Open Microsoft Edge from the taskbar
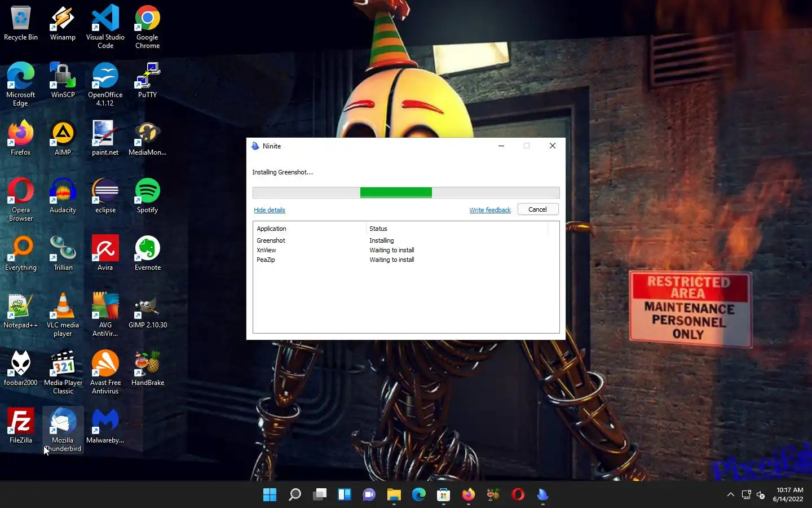The width and height of the screenshot is (812, 508). click(419, 495)
